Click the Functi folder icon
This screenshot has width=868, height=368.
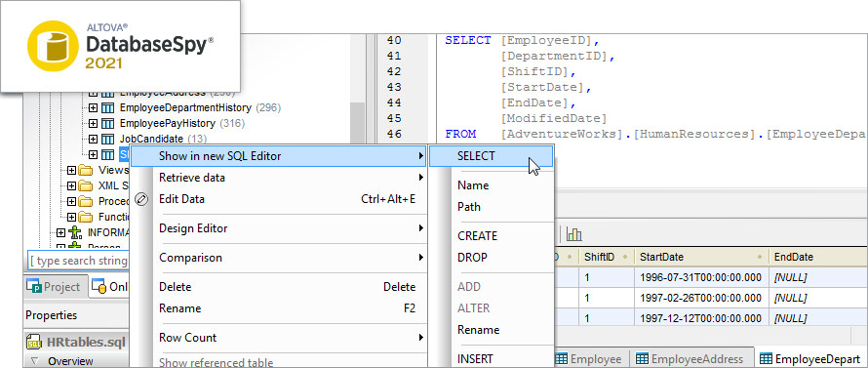pyautogui.click(x=86, y=217)
